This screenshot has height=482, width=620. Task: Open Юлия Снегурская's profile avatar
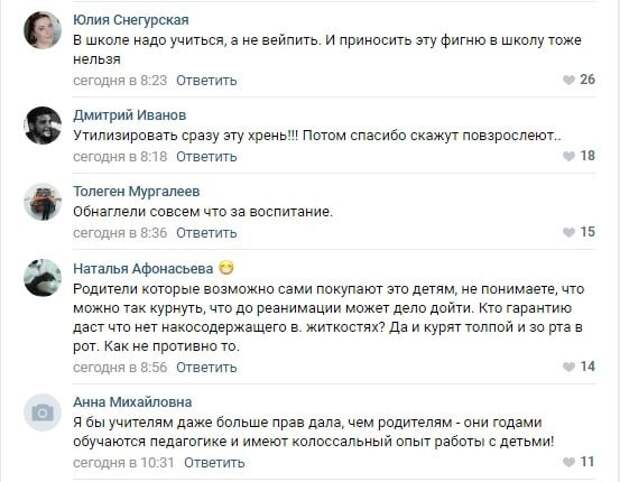point(43,30)
